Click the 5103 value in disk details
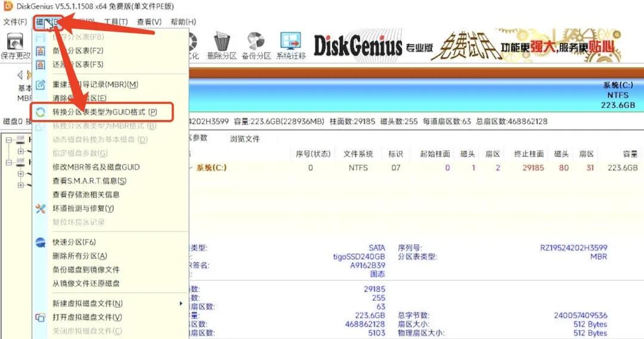Image resolution: width=644 pixels, height=339 pixels. click(377, 333)
